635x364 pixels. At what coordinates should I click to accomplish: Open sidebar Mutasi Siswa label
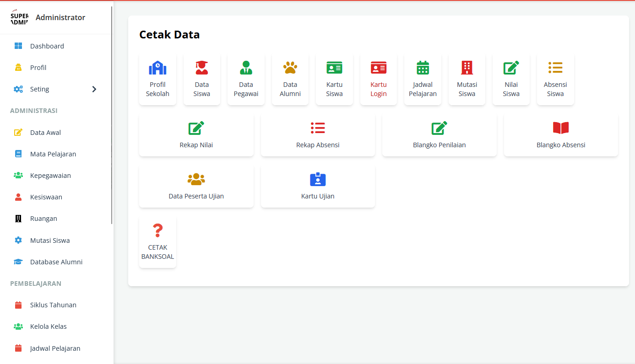click(50, 241)
